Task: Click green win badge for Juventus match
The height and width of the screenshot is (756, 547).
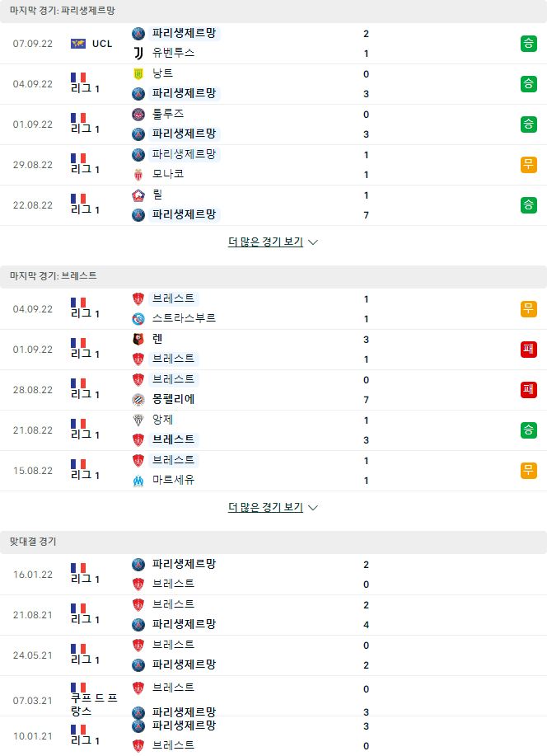Action: (528, 44)
